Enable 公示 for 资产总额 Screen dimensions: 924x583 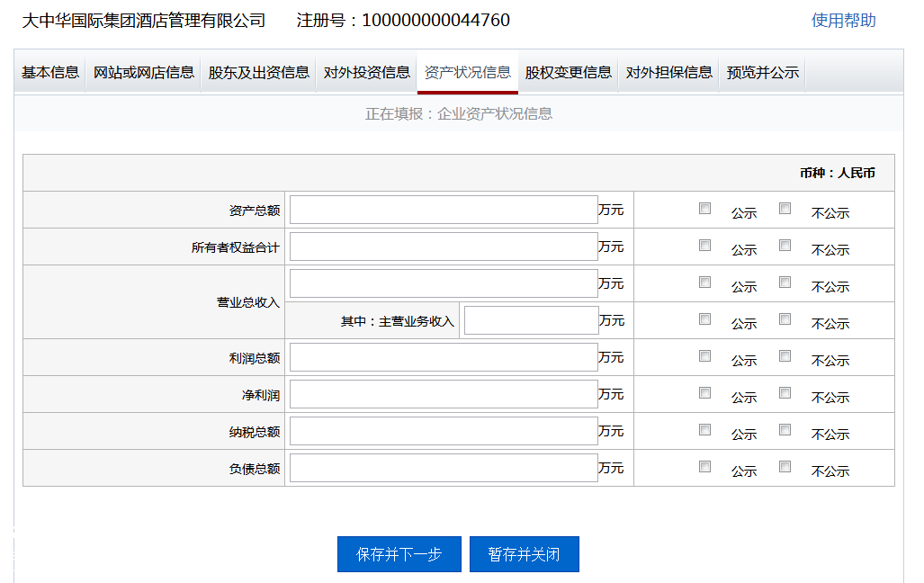pos(704,207)
